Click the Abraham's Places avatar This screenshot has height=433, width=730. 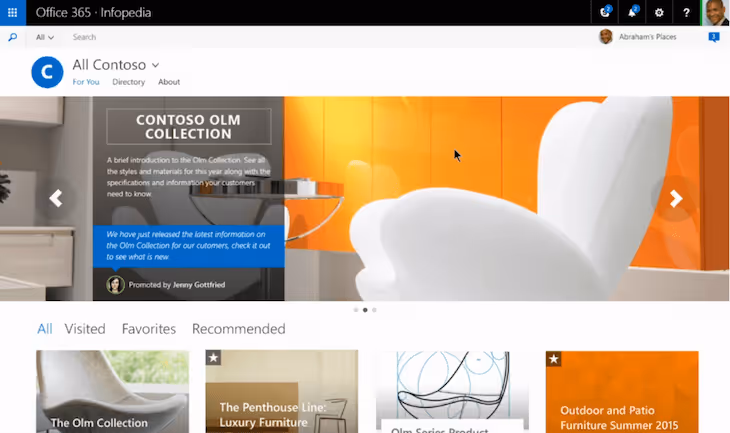[606, 36]
